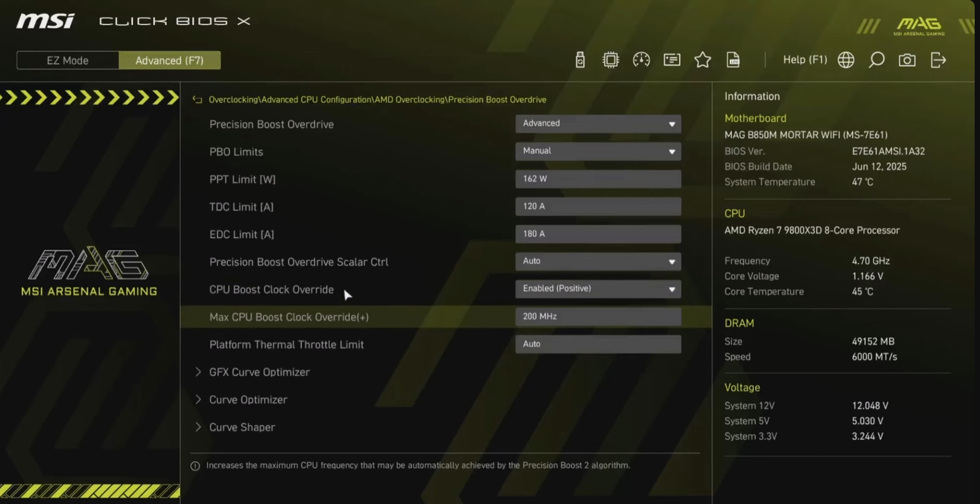Screen dimensions: 980x504
Task: Click the EDC Limit field showing 180 A
Action: tap(598, 234)
